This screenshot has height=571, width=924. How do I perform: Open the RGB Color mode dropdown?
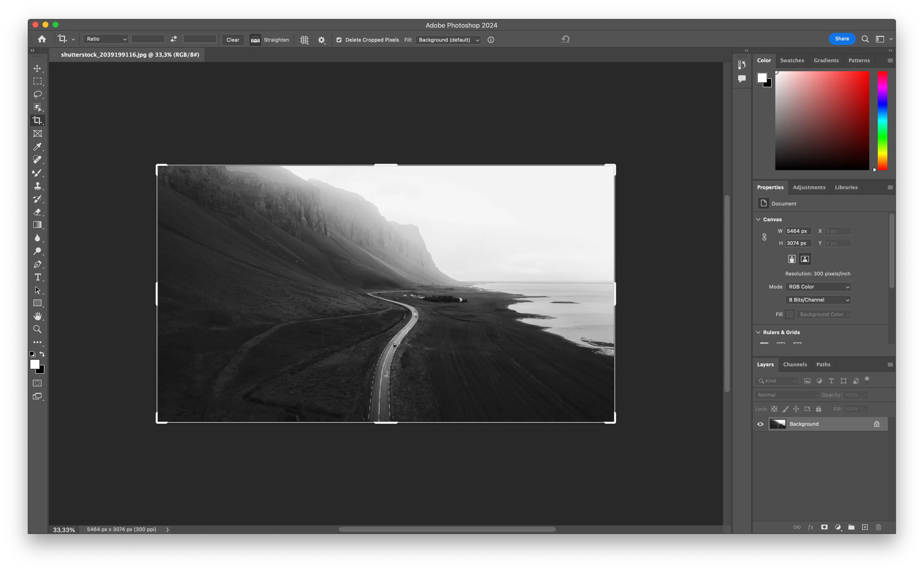818,287
